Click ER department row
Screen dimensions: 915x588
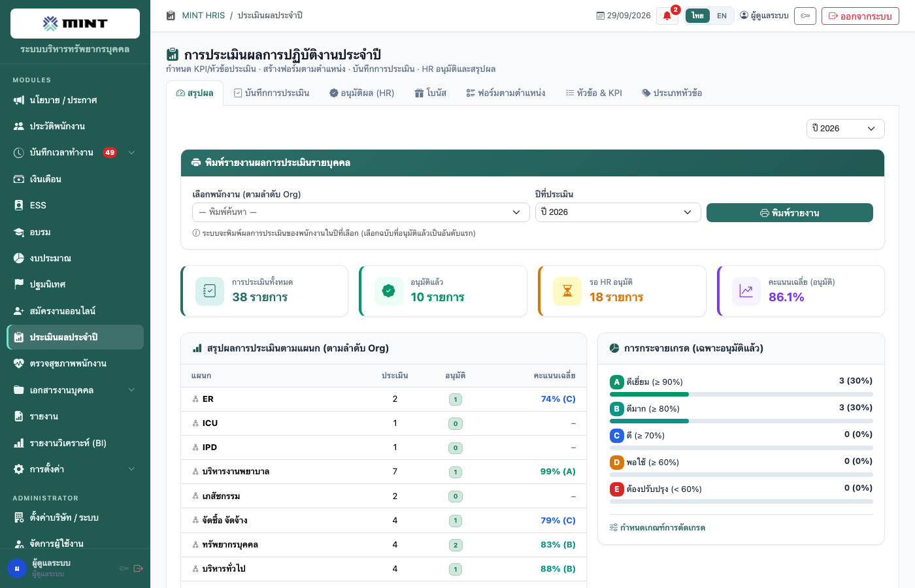point(384,399)
